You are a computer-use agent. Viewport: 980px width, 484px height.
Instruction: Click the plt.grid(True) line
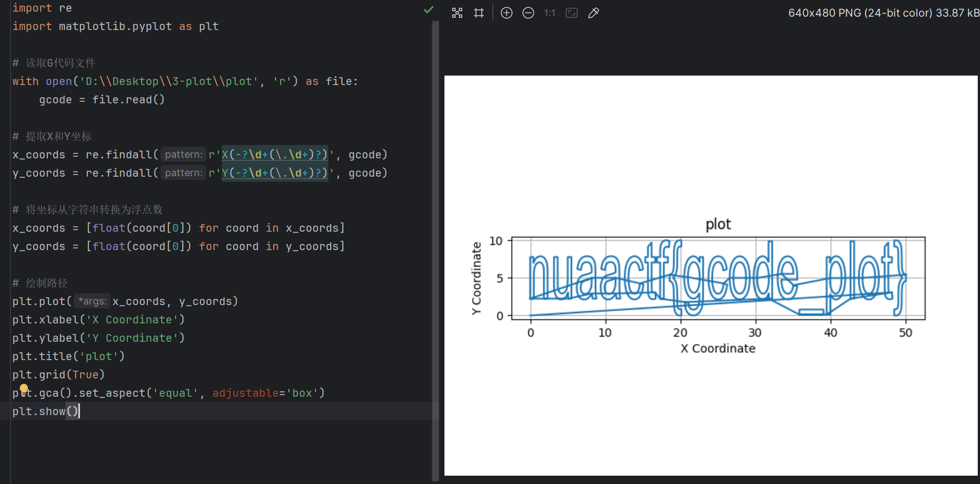[58, 375]
